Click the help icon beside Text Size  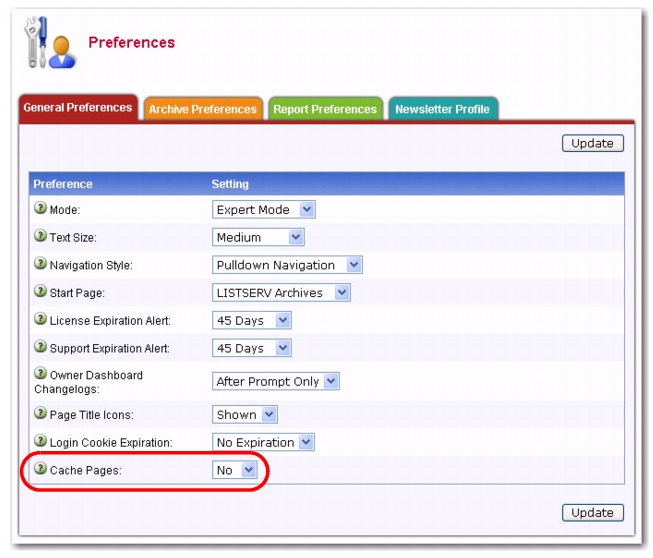tap(40, 237)
